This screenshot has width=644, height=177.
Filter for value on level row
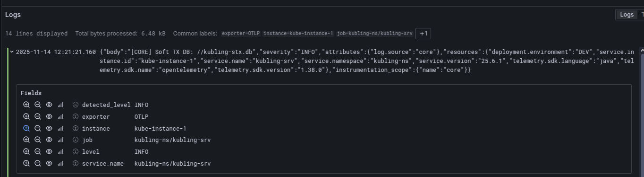(x=26, y=151)
